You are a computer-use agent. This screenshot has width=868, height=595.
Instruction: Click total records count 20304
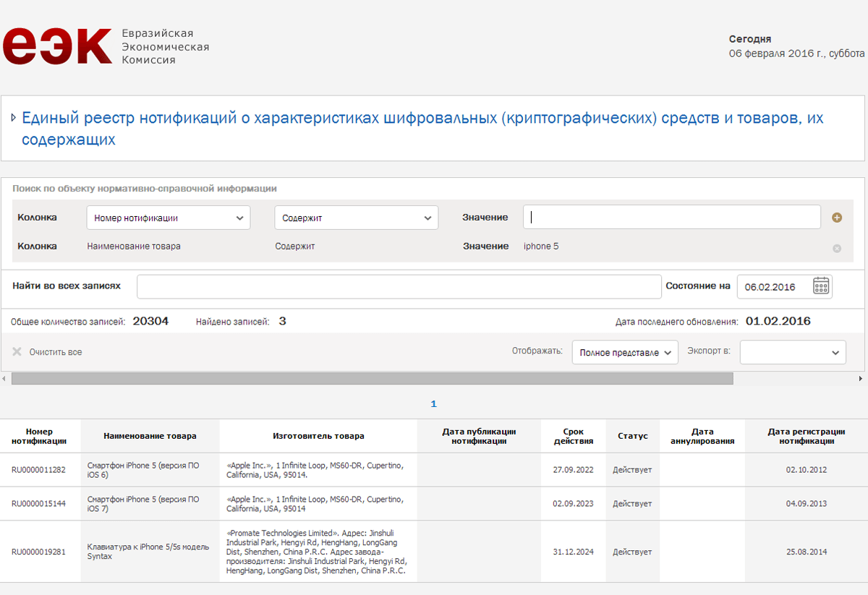(x=150, y=321)
